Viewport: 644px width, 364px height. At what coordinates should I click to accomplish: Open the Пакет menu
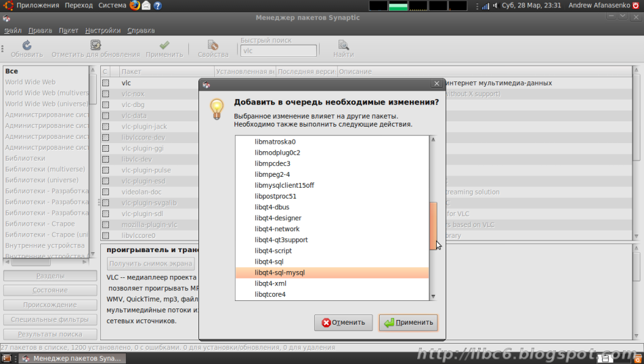click(x=68, y=31)
